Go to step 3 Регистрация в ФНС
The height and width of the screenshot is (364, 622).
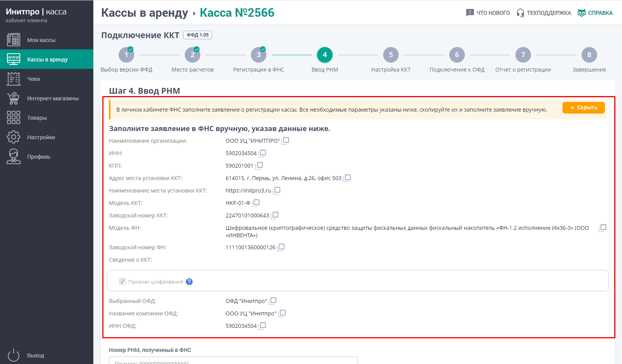click(259, 55)
